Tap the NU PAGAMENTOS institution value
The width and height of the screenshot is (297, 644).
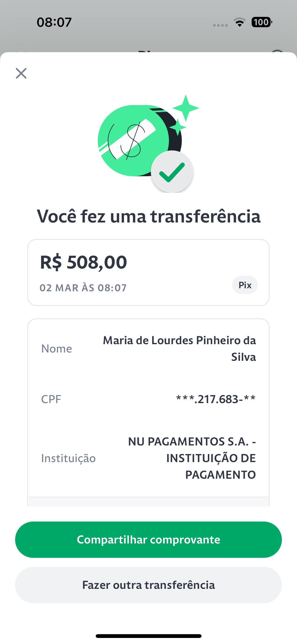pyautogui.click(x=192, y=458)
